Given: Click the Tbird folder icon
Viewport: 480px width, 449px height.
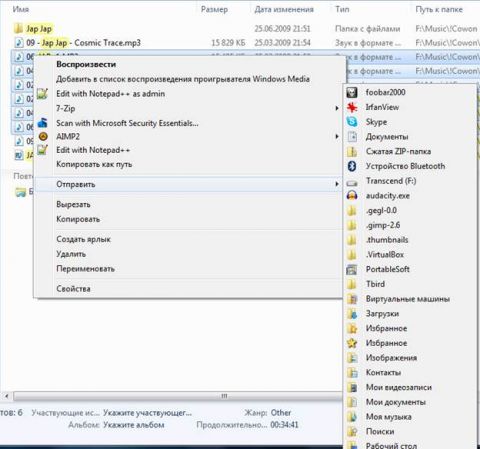Looking at the screenshot, I should (x=352, y=284).
